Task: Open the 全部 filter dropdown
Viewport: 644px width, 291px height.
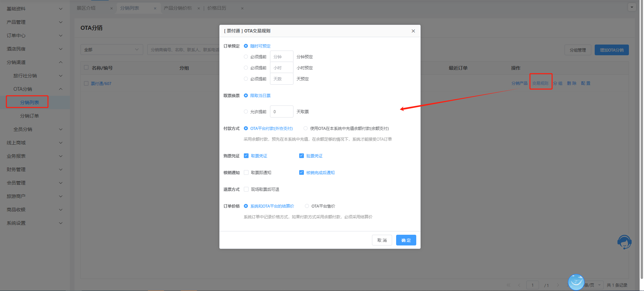Action: [112, 50]
